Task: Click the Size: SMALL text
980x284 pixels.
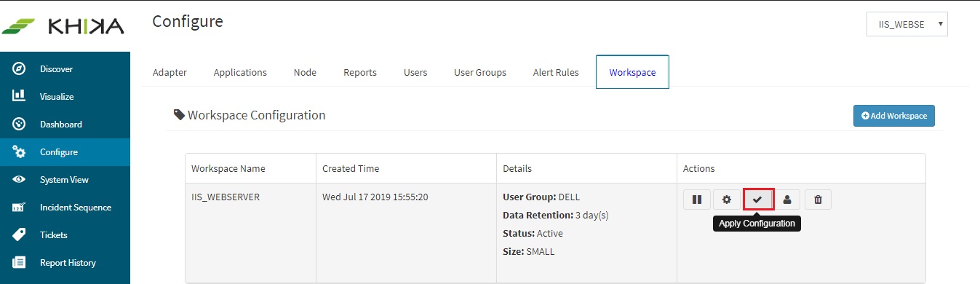Action: coord(528,252)
